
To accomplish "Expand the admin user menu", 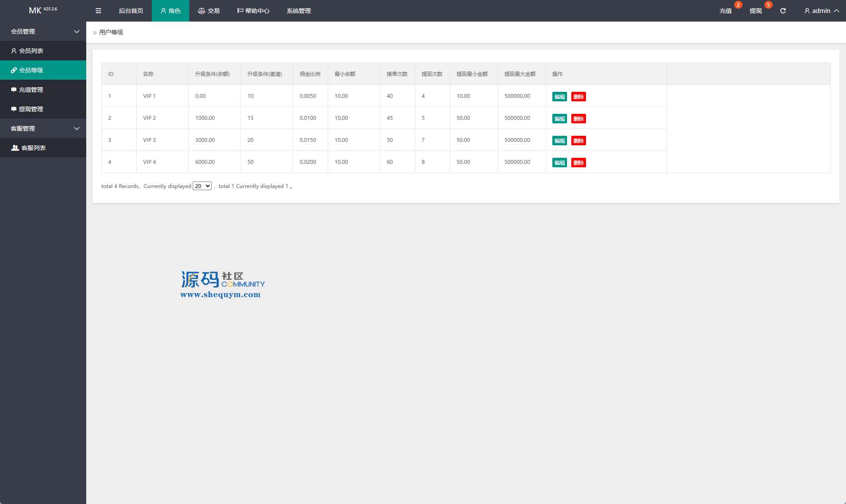I will click(821, 11).
